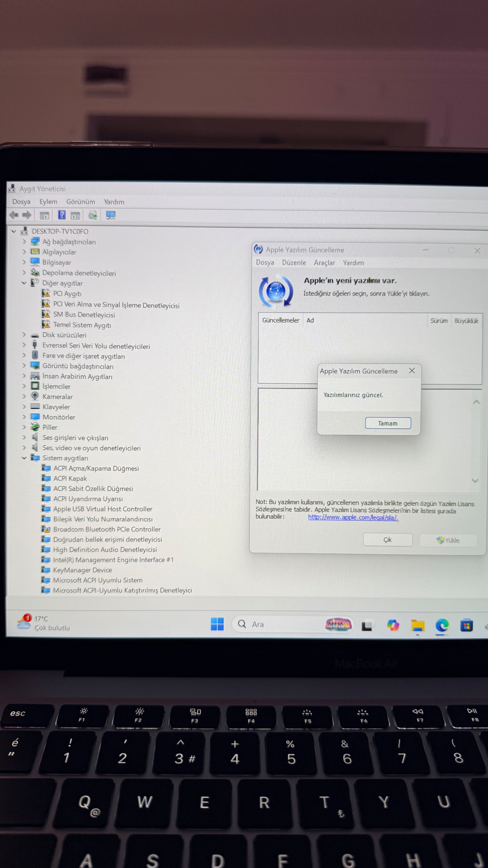Open Dosya menu in Apple Yazılım Güncelleme

click(x=265, y=263)
